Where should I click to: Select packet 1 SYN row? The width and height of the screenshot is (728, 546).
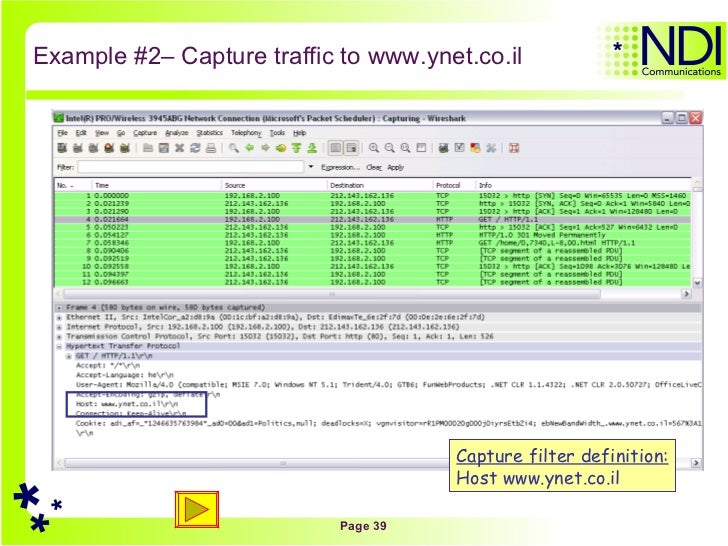pyautogui.click(x=373, y=196)
